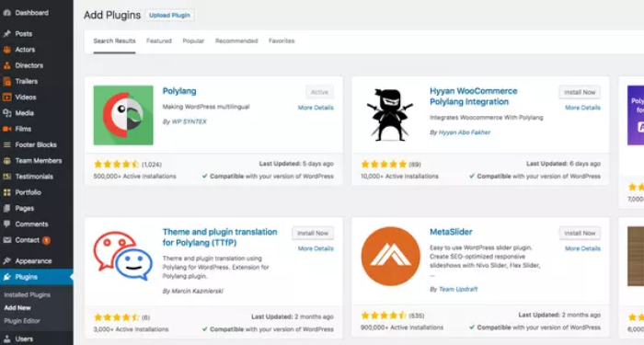Click Install Now for MetaSlider
The image size is (644, 345).
580,234
